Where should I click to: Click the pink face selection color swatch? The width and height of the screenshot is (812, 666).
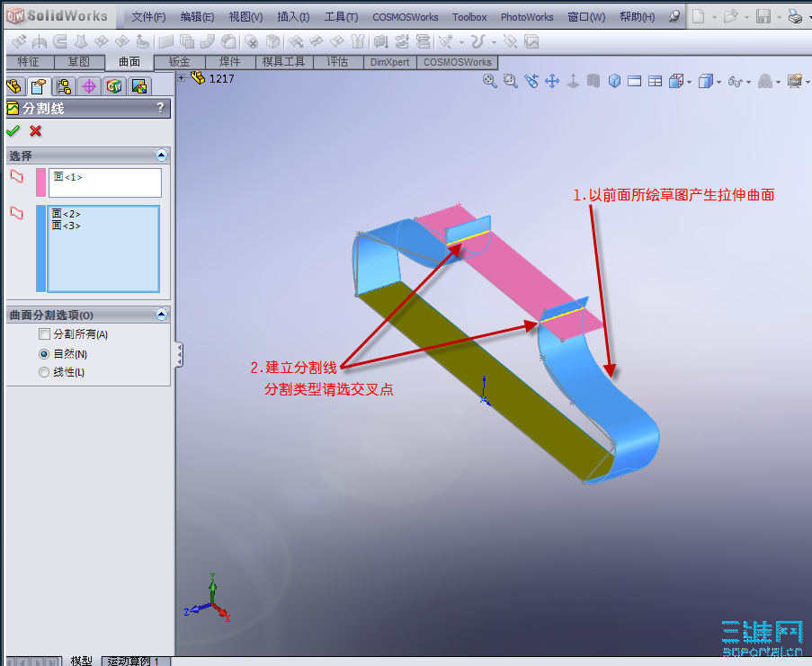pyautogui.click(x=40, y=182)
